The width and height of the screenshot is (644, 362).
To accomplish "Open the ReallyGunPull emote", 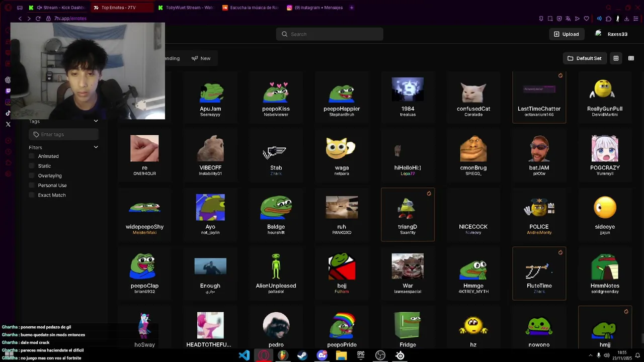I will point(605,98).
